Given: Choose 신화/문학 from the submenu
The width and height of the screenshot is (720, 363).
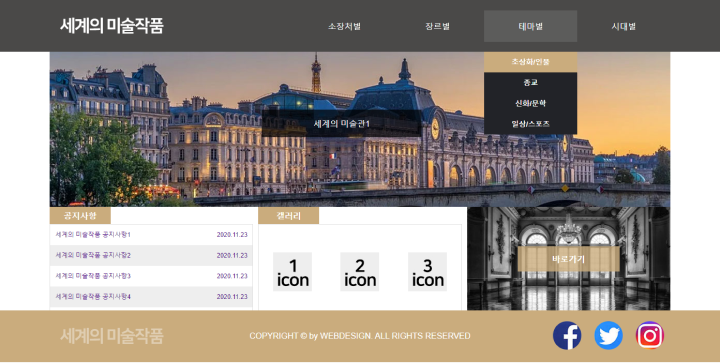Looking at the screenshot, I should pos(530,103).
